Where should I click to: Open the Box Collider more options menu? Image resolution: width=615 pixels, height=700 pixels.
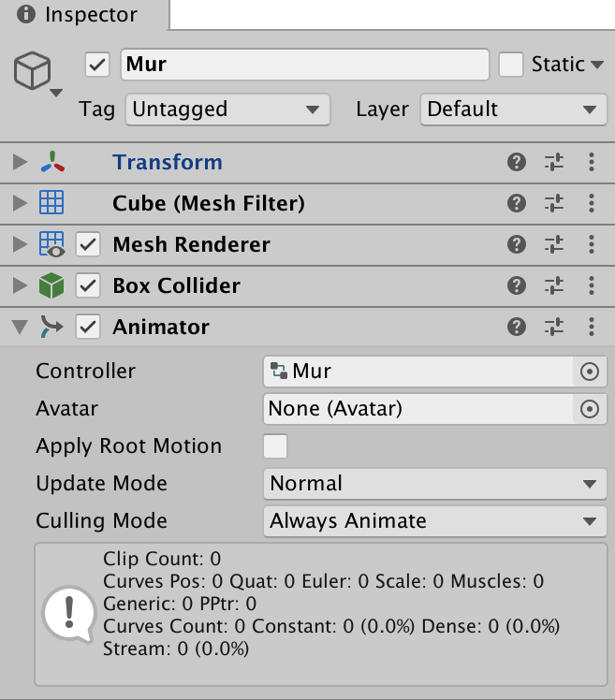pyautogui.click(x=591, y=285)
